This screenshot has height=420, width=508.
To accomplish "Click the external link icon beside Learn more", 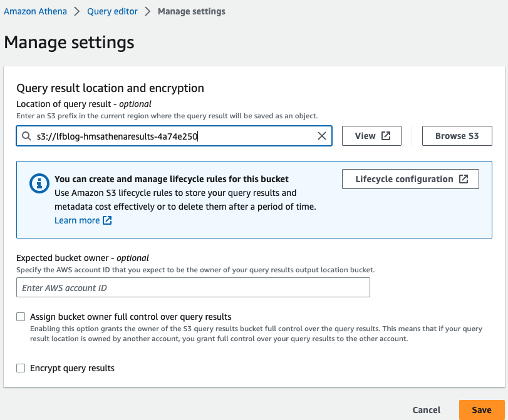I will tap(107, 220).
